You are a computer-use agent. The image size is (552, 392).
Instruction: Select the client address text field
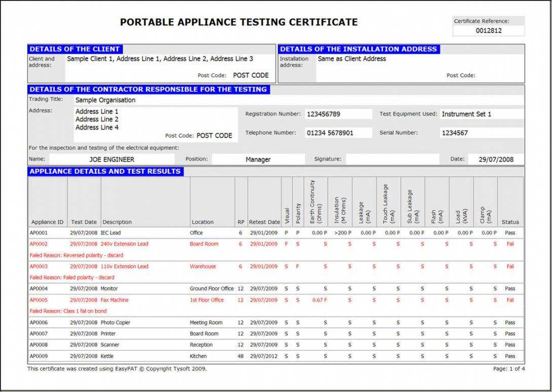click(x=160, y=59)
